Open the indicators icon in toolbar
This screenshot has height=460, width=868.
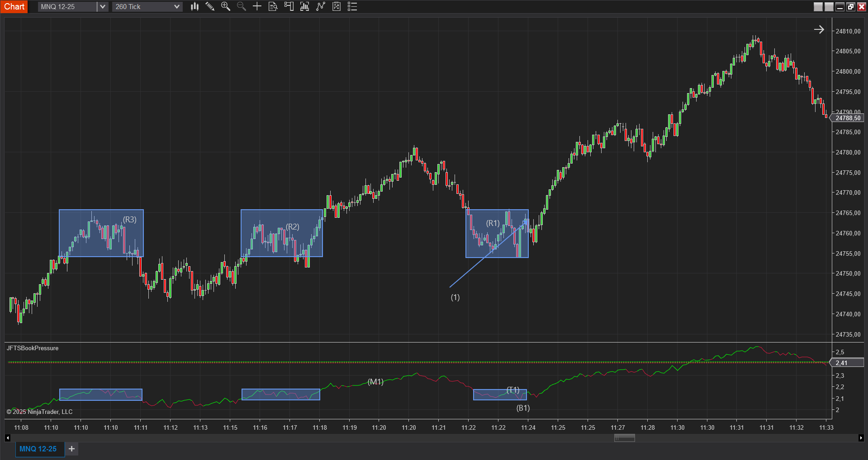(x=304, y=6)
